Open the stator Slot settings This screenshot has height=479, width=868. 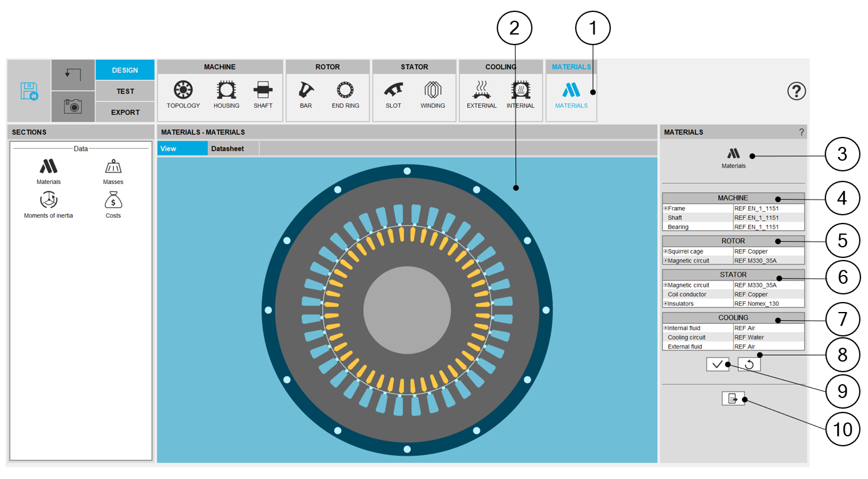(x=393, y=90)
